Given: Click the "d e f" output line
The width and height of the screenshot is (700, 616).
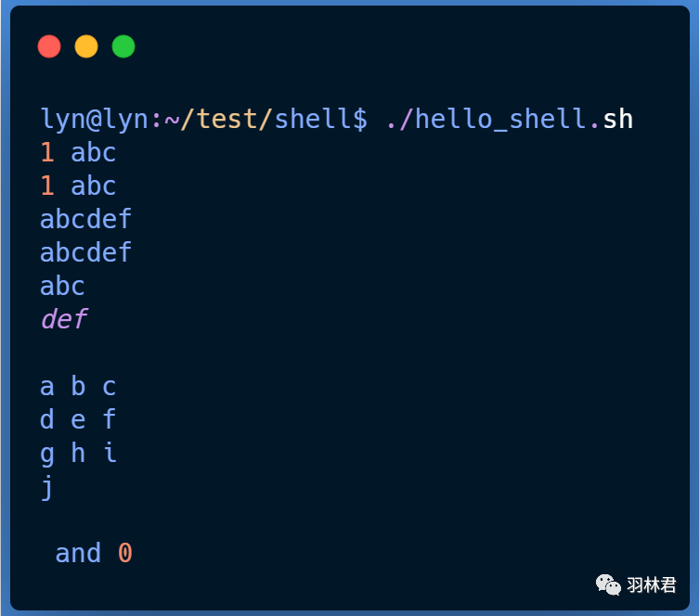Looking at the screenshot, I should (x=78, y=419).
